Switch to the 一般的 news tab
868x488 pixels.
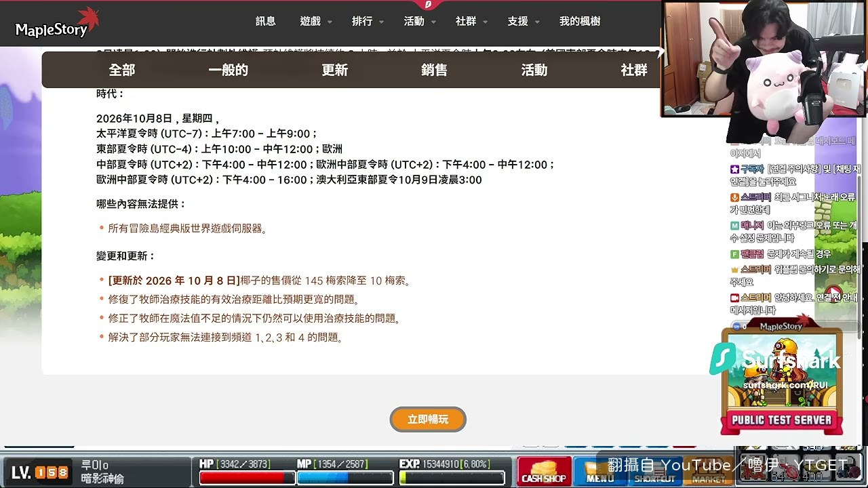click(229, 70)
